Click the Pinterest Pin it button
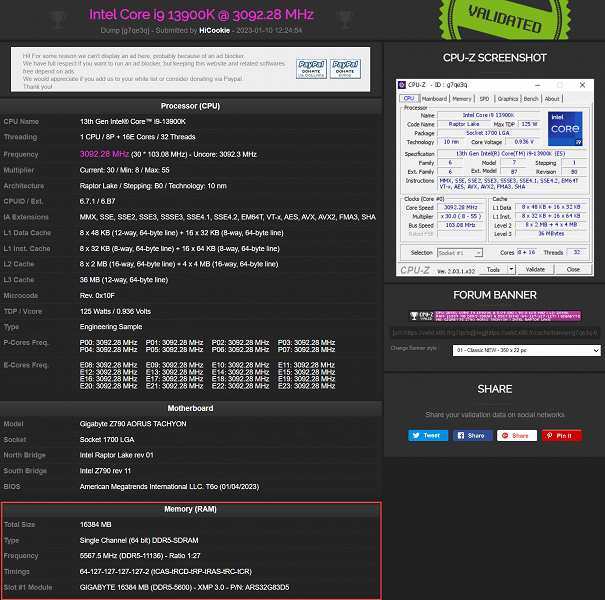Viewport: 605px width, 600px height. point(561,435)
